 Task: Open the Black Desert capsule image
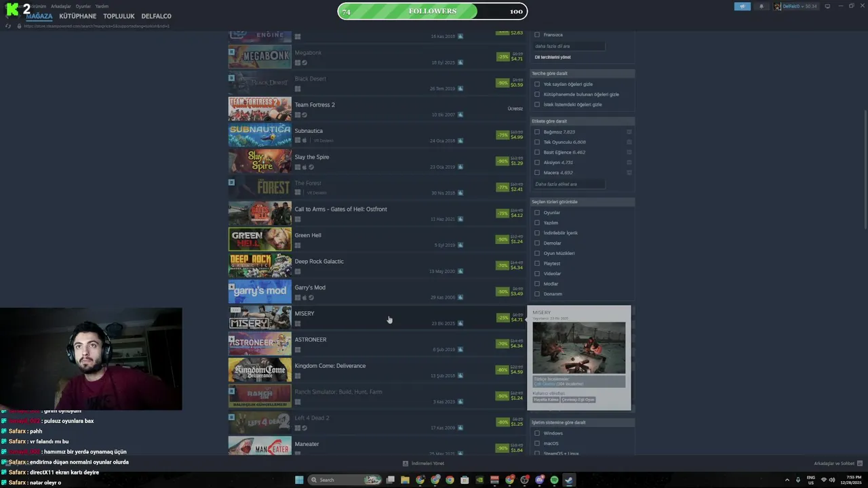[260, 83]
